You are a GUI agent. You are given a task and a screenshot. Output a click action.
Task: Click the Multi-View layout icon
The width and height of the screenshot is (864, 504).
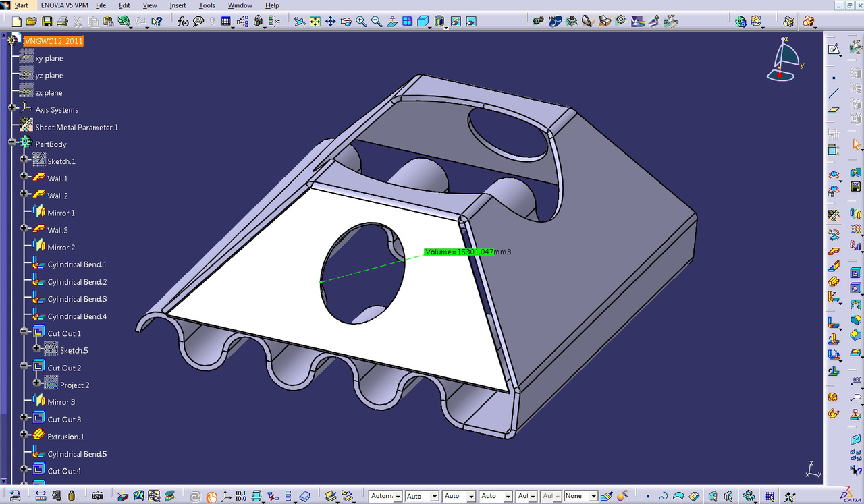pyautogui.click(x=408, y=22)
